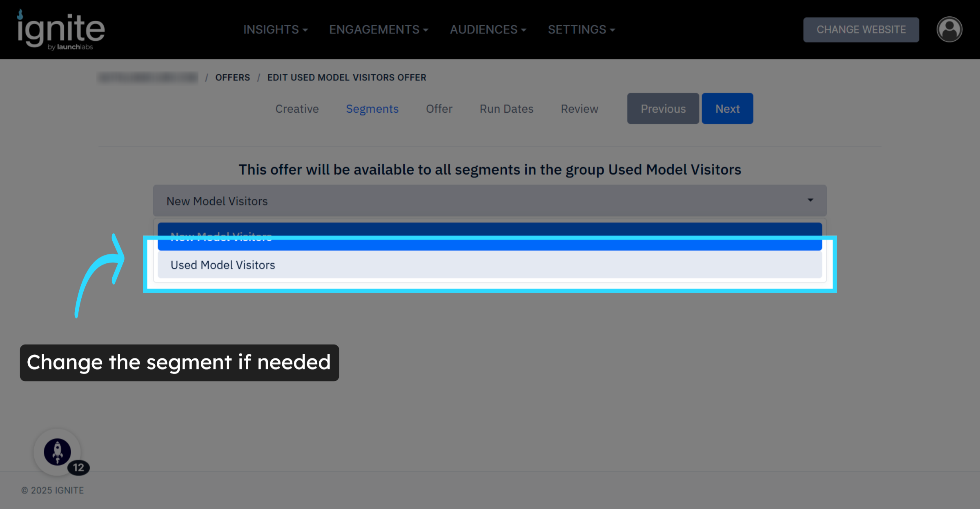Screen dimensions: 980x509
Task: Open the Run Dates tab
Action: coord(506,109)
